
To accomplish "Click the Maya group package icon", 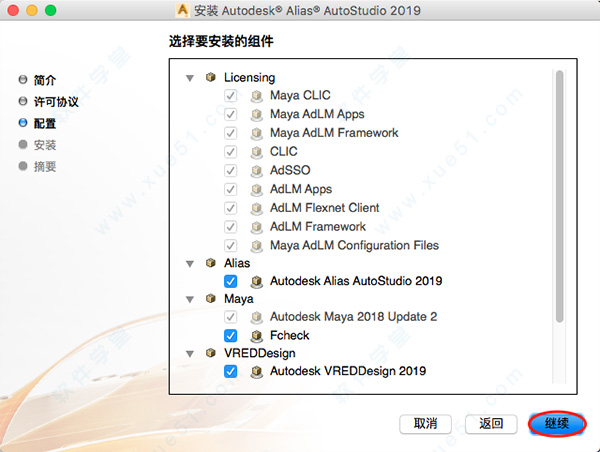I will coord(210,298).
